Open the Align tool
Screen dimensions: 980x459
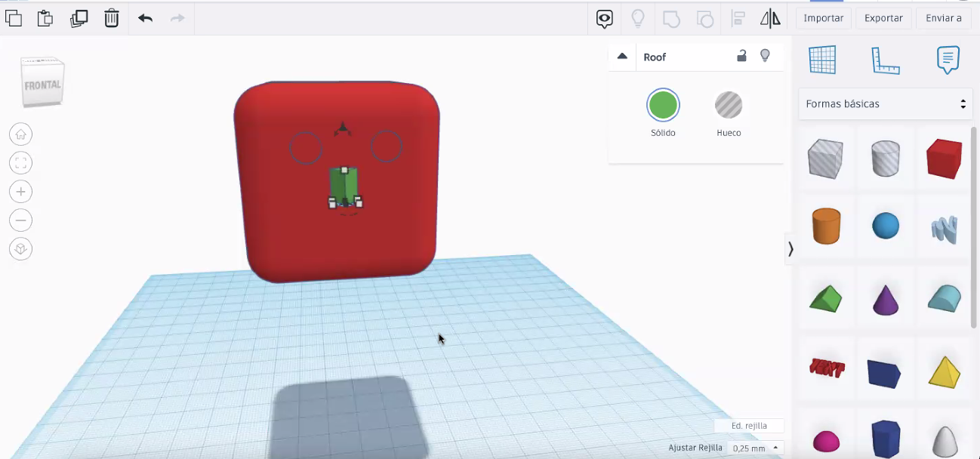tap(738, 19)
